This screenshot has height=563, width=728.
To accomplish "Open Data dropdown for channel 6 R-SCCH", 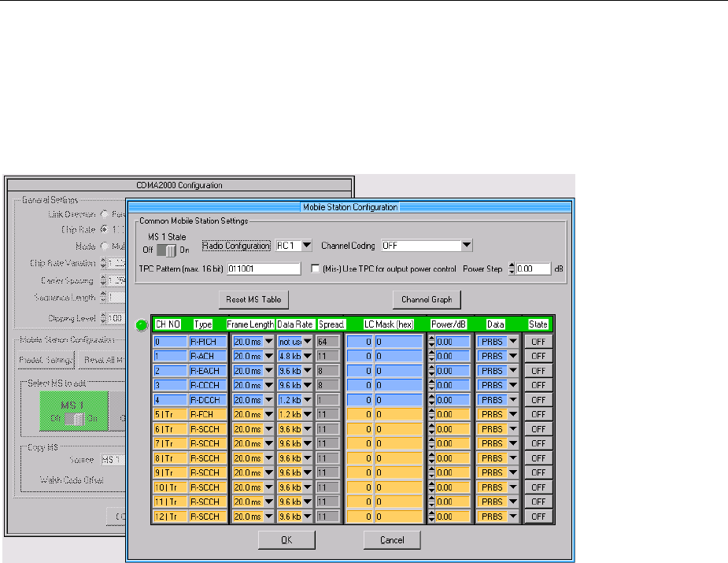I will (513, 429).
